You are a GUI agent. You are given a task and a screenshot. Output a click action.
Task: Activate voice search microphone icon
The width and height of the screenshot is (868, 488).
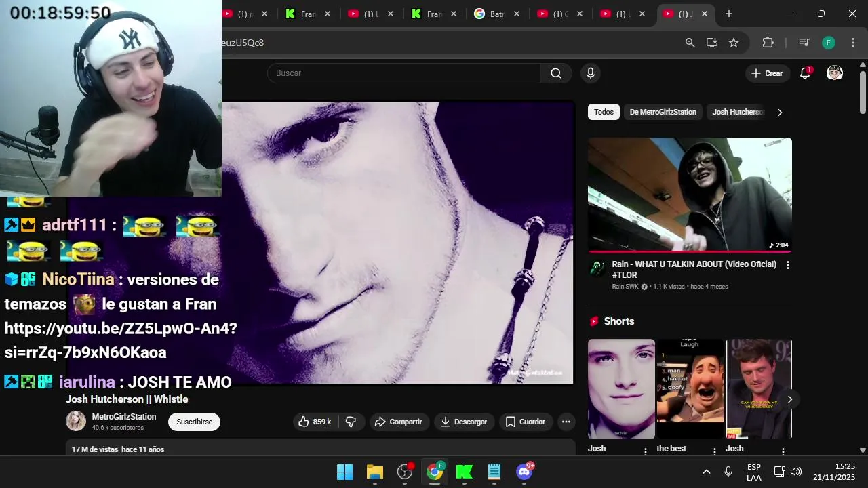(591, 73)
